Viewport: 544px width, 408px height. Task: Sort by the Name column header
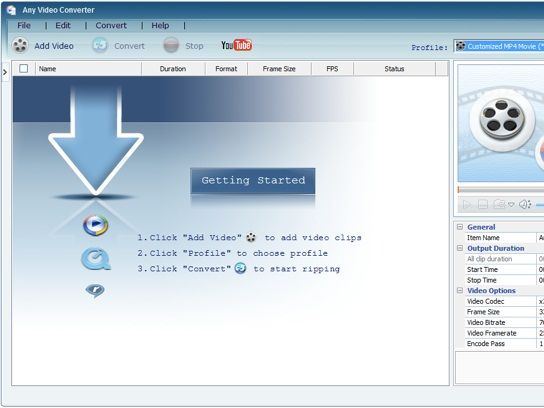pyautogui.click(x=88, y=69)
